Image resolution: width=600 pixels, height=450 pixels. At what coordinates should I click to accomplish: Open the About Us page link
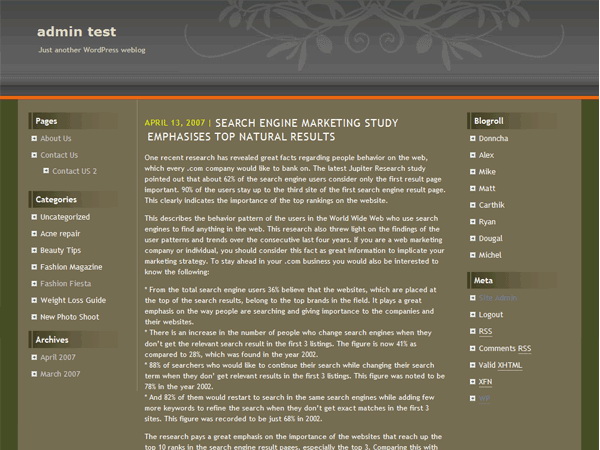tap(56, 139)
